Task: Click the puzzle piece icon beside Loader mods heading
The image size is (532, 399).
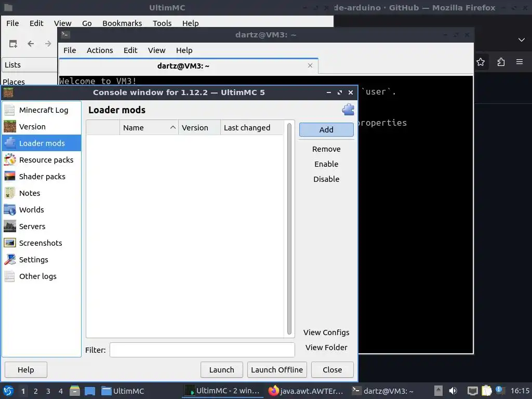Action: tap(348, 110)
